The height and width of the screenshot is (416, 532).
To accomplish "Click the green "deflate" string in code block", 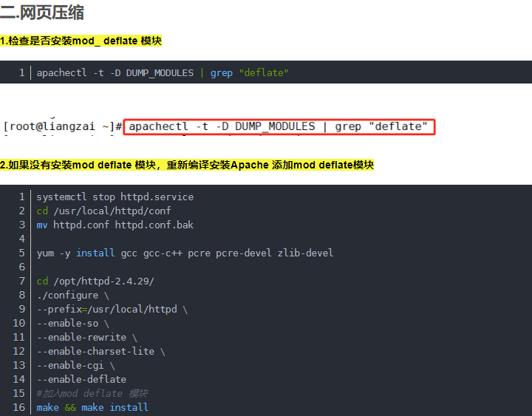I will 264,72.
